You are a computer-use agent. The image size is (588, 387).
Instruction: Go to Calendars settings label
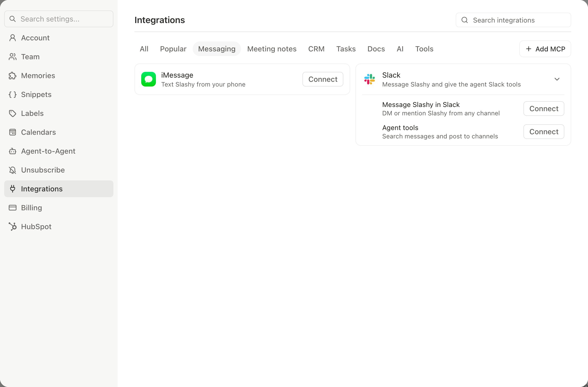click(38, 132)
